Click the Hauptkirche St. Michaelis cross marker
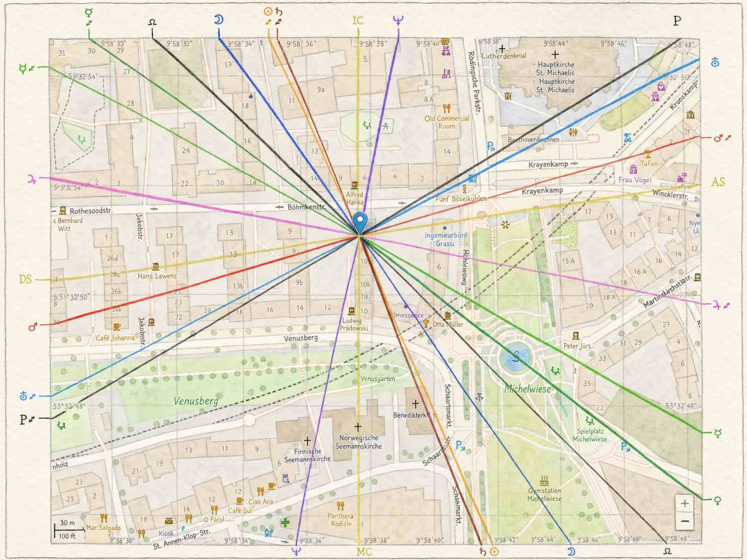This screenshot has height=560, width=747. point(555,55)
